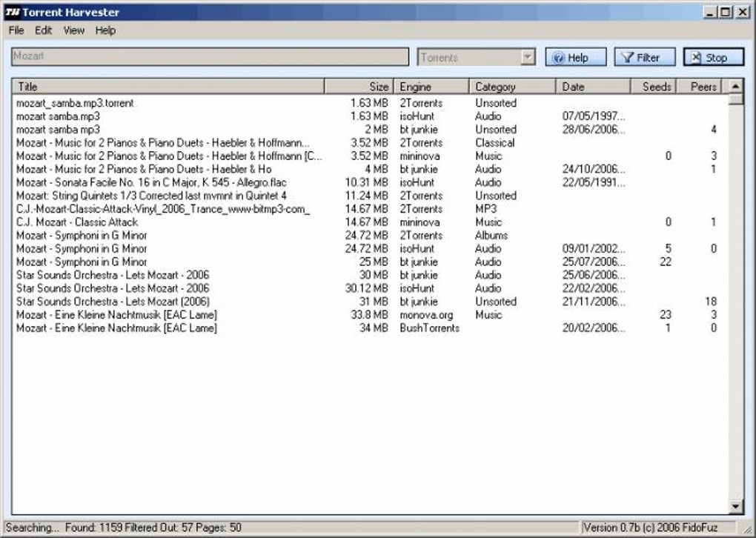This screenshot has width=756, height=538.
Task: Select 'Sonata Facile No. 16 in C Major' row
Action: (370, 182)
